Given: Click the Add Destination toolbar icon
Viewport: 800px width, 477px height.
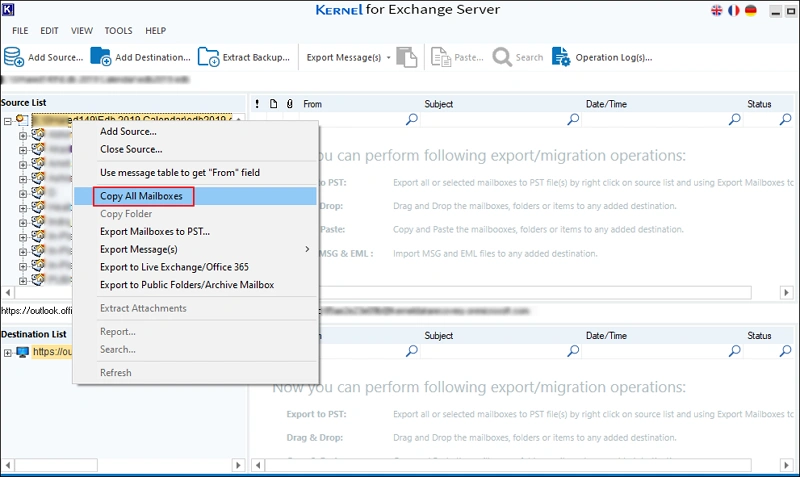Looking at the screenshot, I should coord(101,57).
